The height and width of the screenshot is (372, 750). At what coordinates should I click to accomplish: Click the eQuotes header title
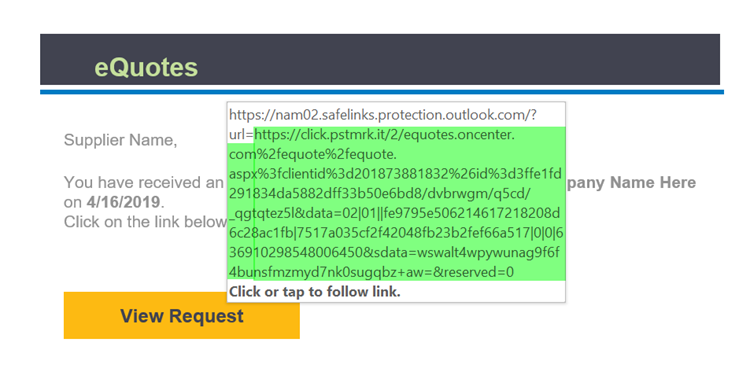[x=146, y=67]
